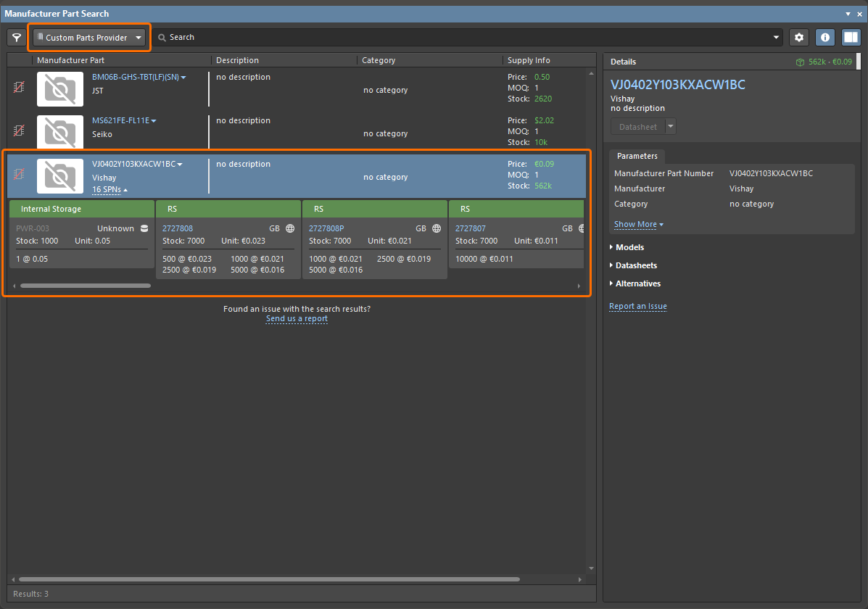The height and width of the screenshot is (609, 868).
Task: Click component icon beside BM06B-GHS-TBT part
Action: [20, 87]
